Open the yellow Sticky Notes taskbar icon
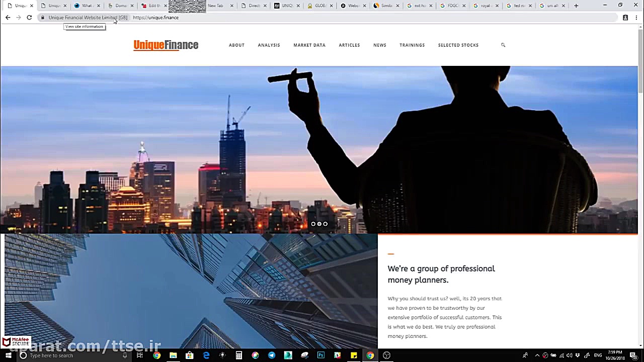This screenshot has height=362, width=644. click(x=354, y=355)
